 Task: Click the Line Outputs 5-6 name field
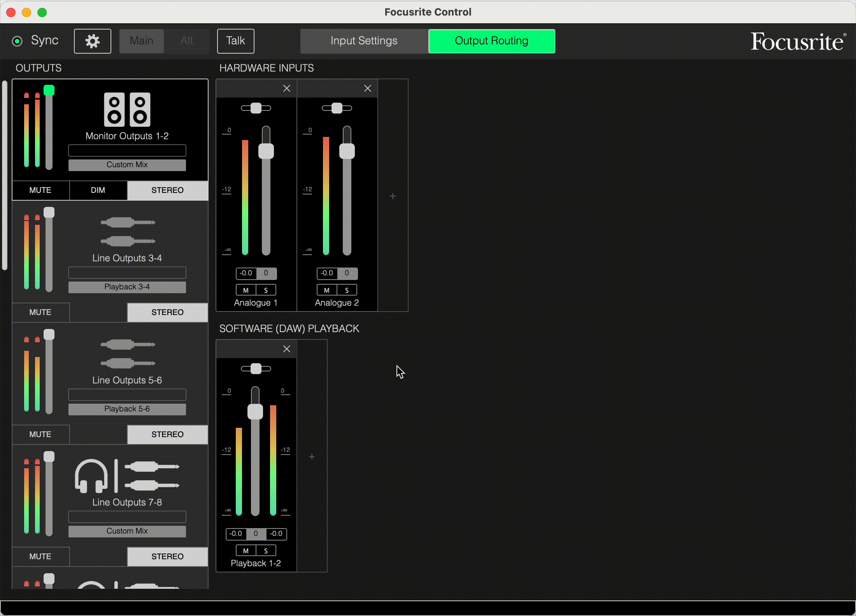pyautogui.click(x=127, y=395)
